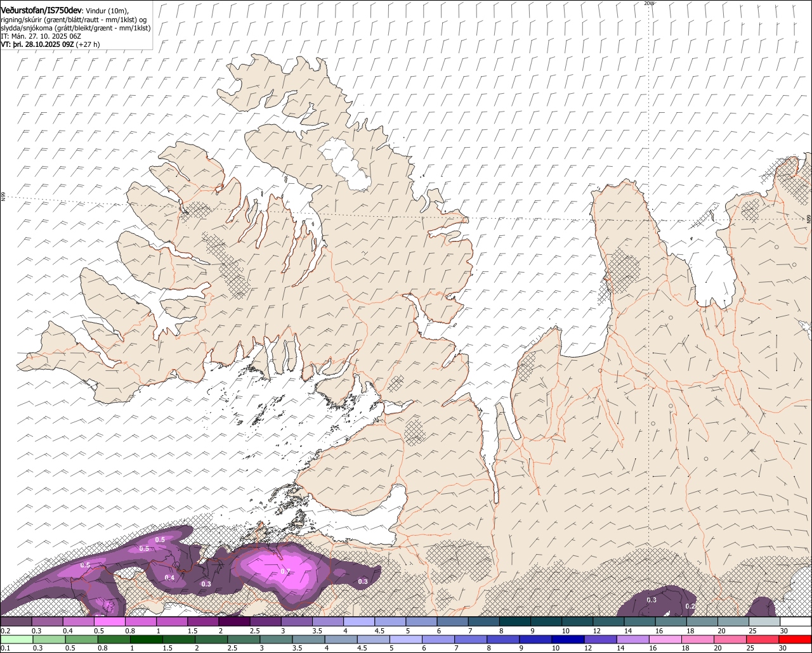Screen dimensions: 812x653
Task: Click the 25 value in the purple snow legend
Action: point(753,631)
